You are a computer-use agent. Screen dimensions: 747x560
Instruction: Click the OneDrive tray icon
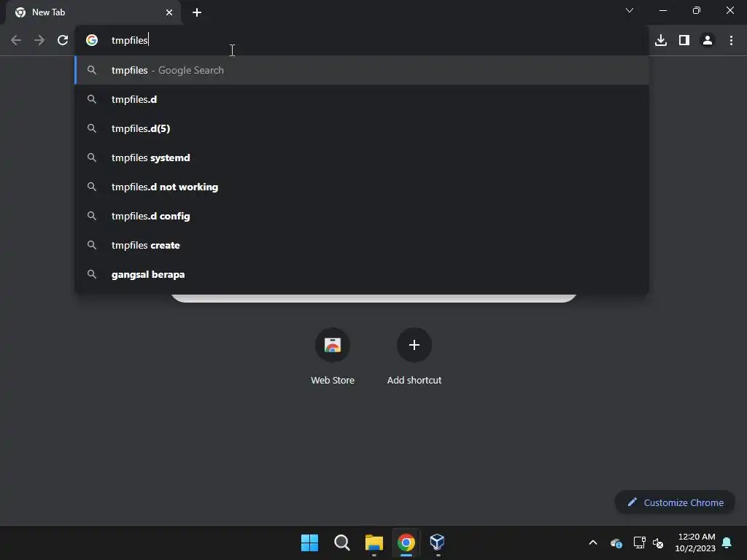coord(616,542)
